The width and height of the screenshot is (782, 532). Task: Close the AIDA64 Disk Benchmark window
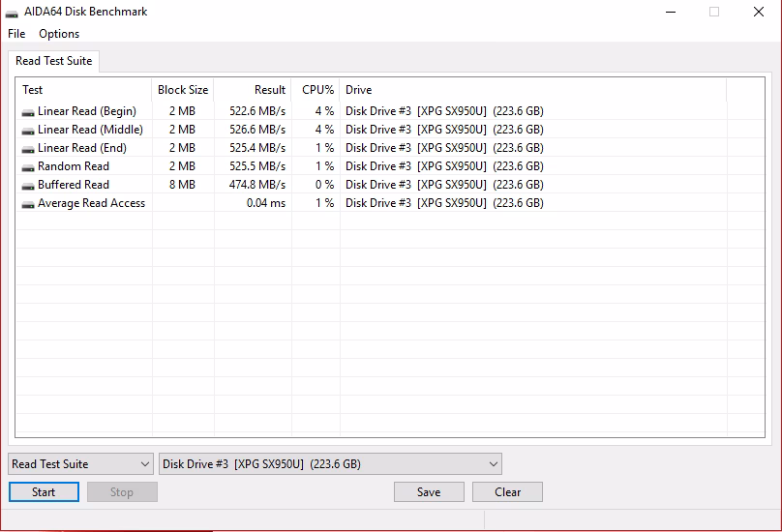(x=759, y=12)
